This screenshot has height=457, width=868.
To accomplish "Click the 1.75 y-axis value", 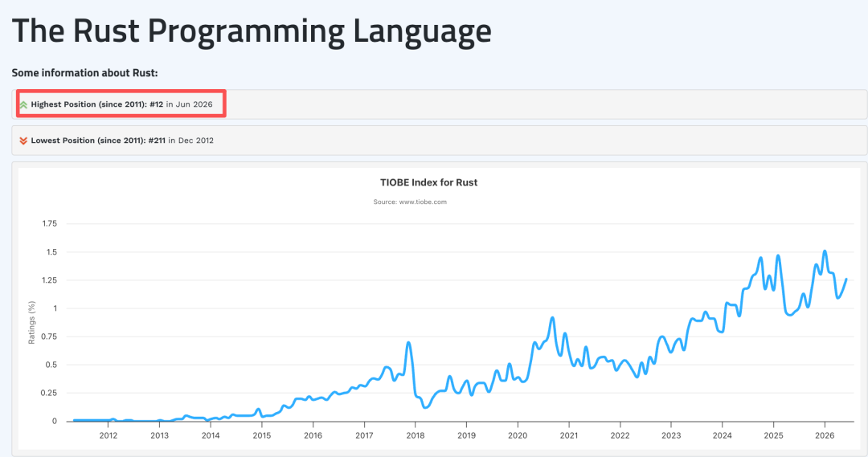I will pos(49,223).
